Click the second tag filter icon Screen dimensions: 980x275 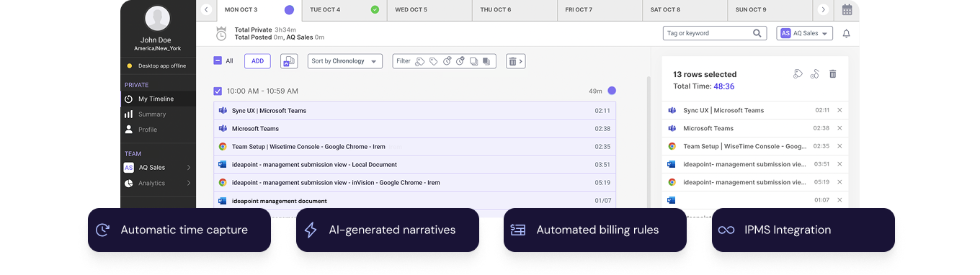433,61
